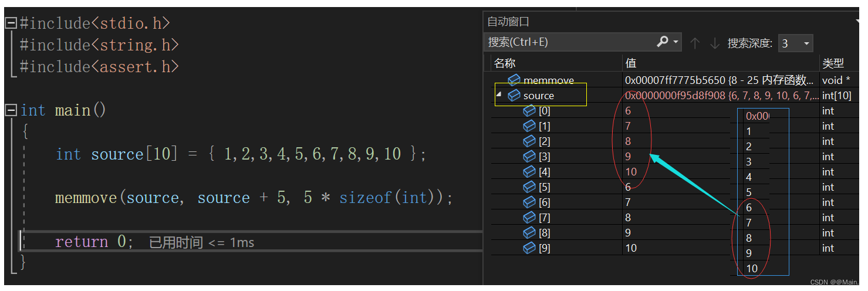Click the previous result up arrow
The image size is (868, 291).
(x=695, y=43)
